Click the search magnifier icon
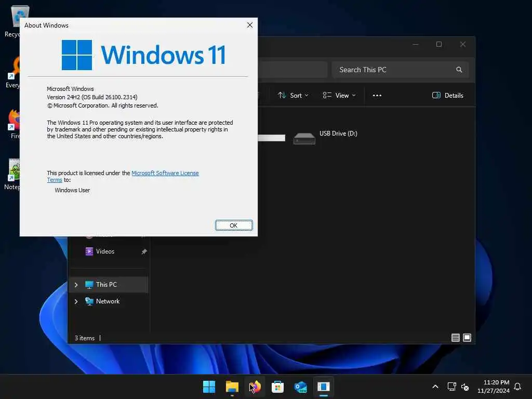The width and height of the screenshot is (532, 399). click(459, 70)
